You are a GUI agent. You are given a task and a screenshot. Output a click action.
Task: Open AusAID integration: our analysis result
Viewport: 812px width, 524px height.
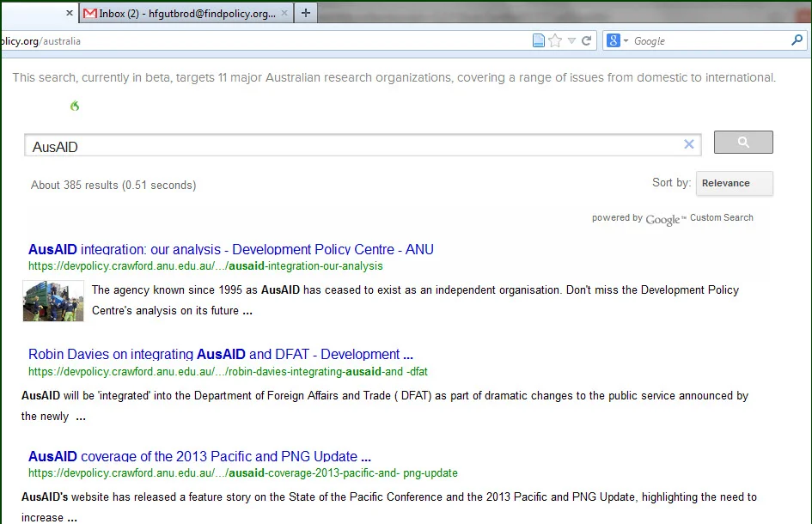pyautogui.click(x=231, y=250)
